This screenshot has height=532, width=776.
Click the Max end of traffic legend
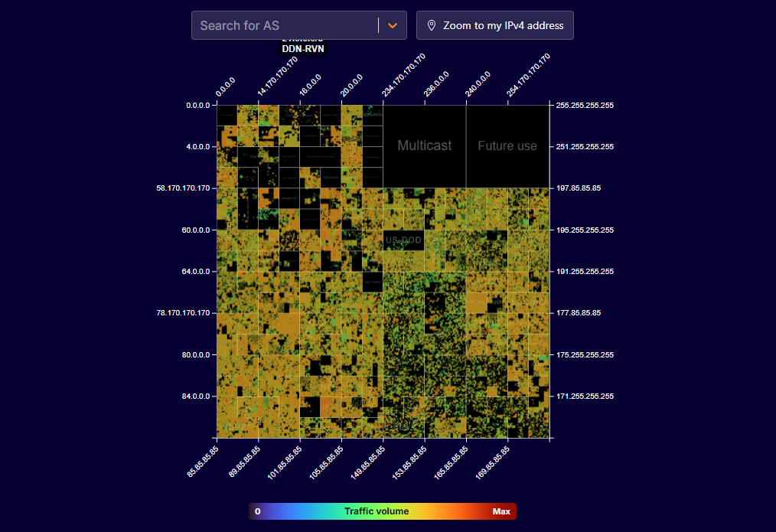[500, 511]
